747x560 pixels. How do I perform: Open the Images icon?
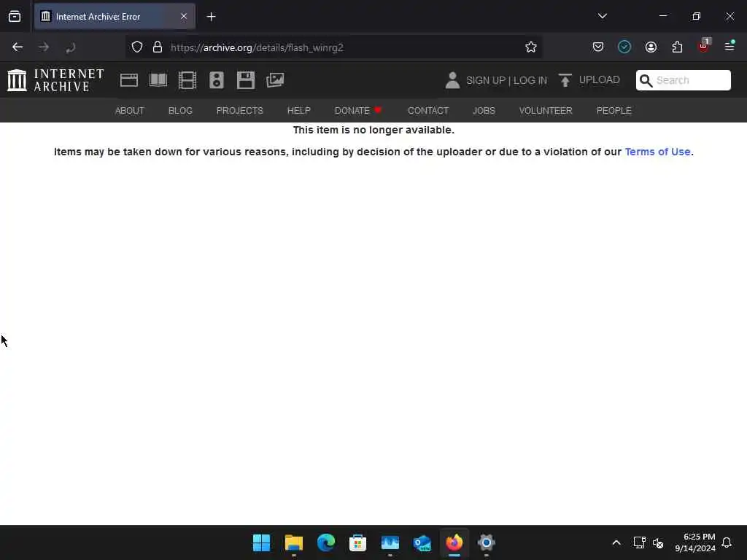point(275,80)
